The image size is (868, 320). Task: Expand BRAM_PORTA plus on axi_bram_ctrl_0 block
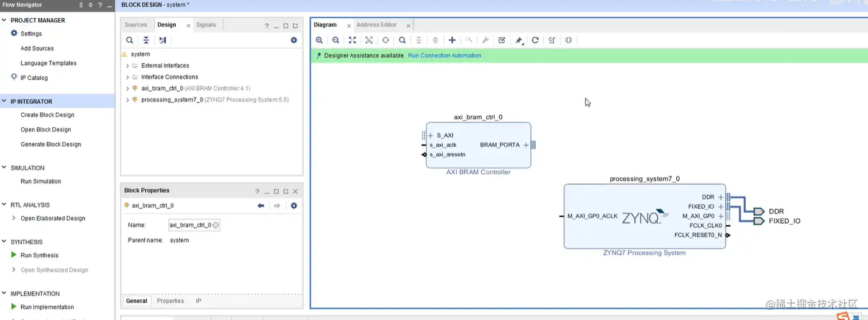526,145
